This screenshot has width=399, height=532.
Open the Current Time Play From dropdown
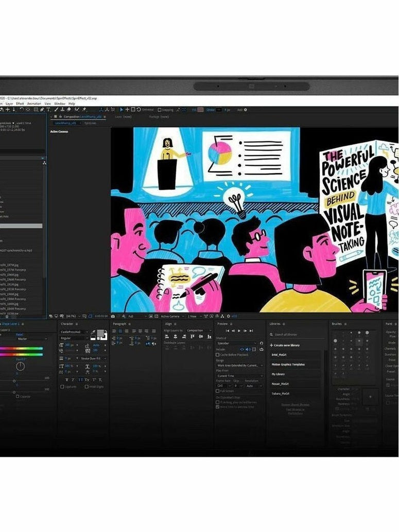click(x=236, y=376)
